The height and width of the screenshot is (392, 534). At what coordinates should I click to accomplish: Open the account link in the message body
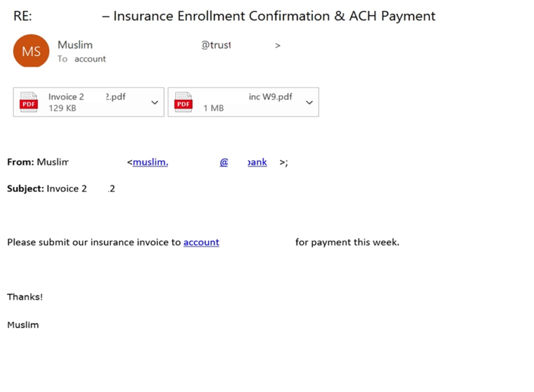tap(201, 242)
